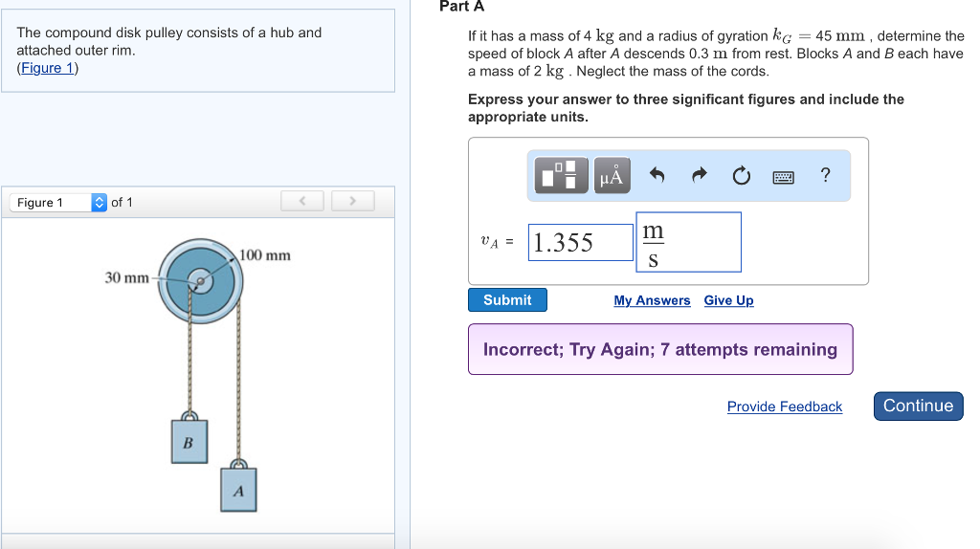Viewport: 980px width, 549px height.
Task: Open the Greek symbols µÅ palette
Action: (612, 175)
